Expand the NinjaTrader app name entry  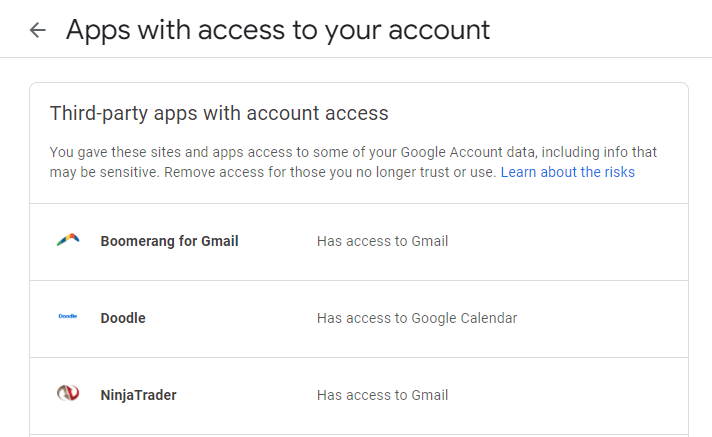(138, 395)
